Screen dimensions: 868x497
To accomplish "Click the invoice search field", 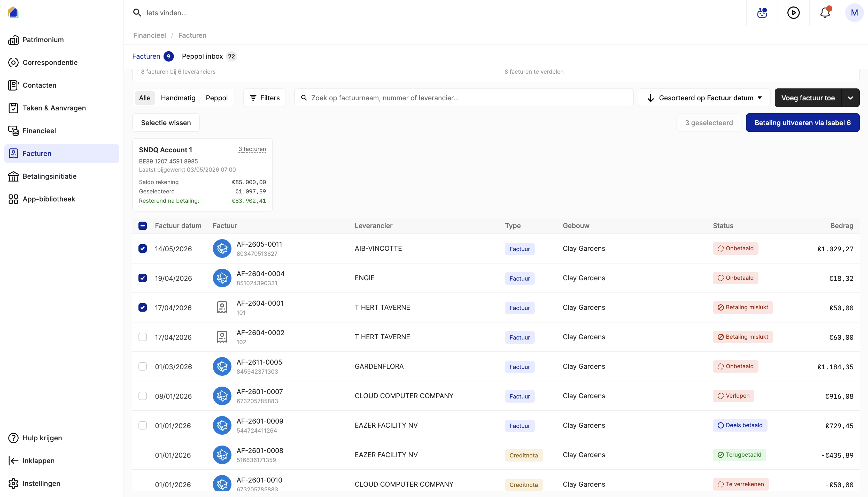I will (x=463, y=98).
